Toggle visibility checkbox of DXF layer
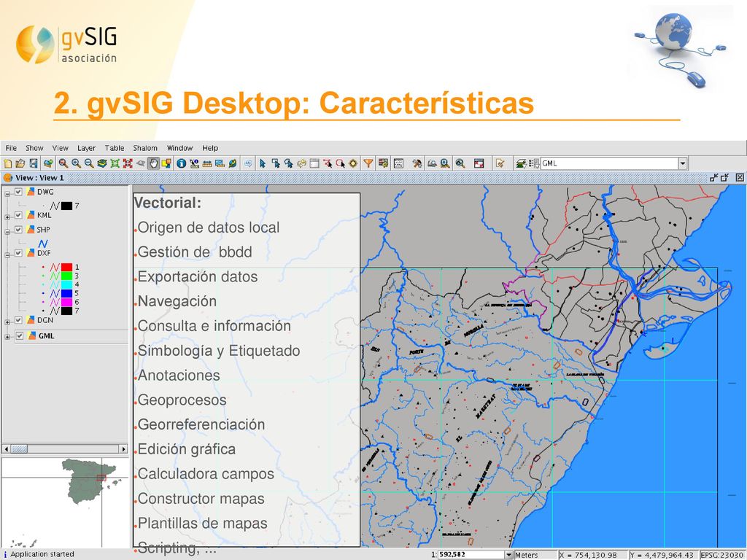747x560 pixels. click(x=18, y=253)
